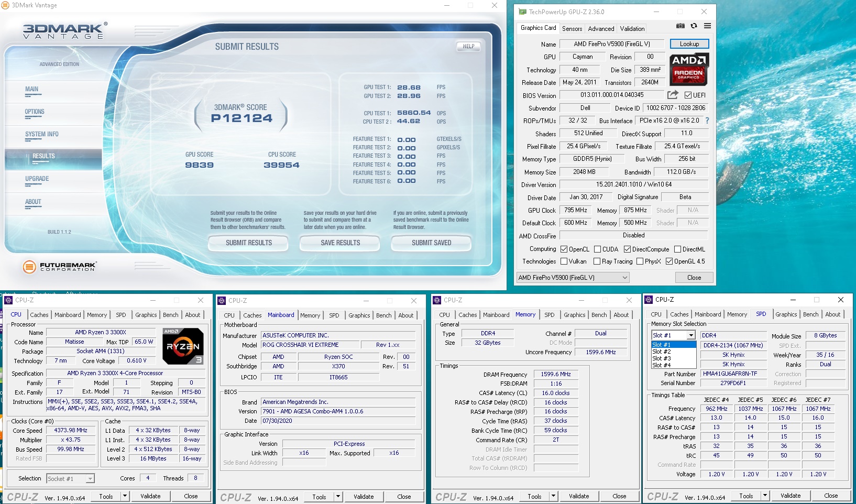Image resolution: width=856 pixels, height=504 pixels.
Task: Click the Lookup button in GPU-Z
Action: 689,44
